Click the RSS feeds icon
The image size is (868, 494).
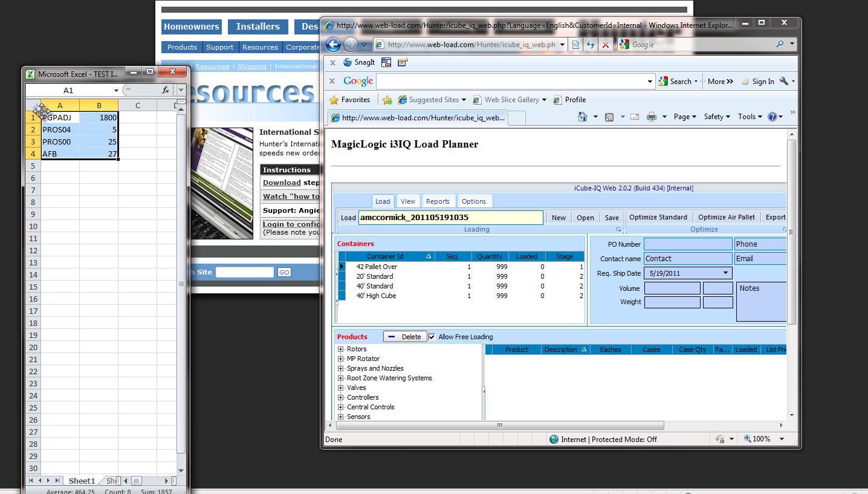pyautogui.click(x=609, y=117)
